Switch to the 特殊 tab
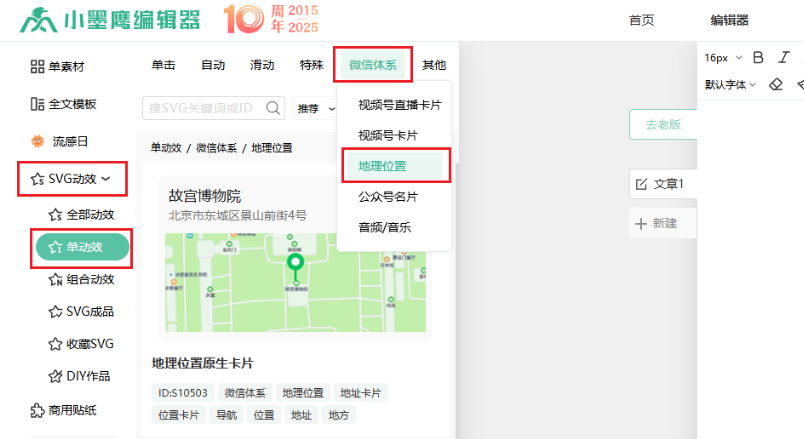The image size is (804, 439). (x=311, y=65)
